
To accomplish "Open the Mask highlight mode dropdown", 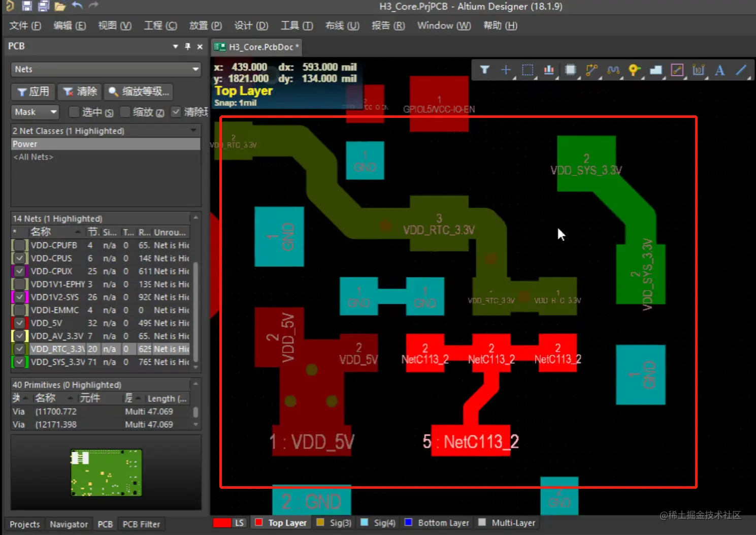I will [x=35, y=112].
